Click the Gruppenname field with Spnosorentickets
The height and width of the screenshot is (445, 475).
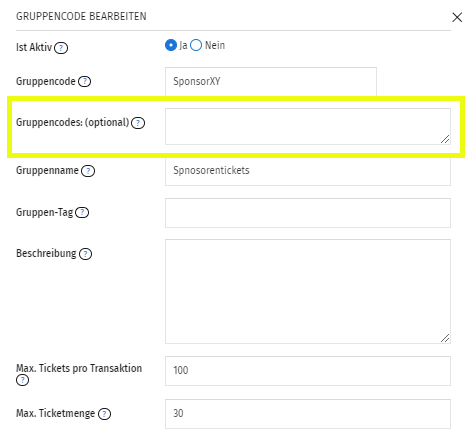pyautogui.click(x=308, y=171)
